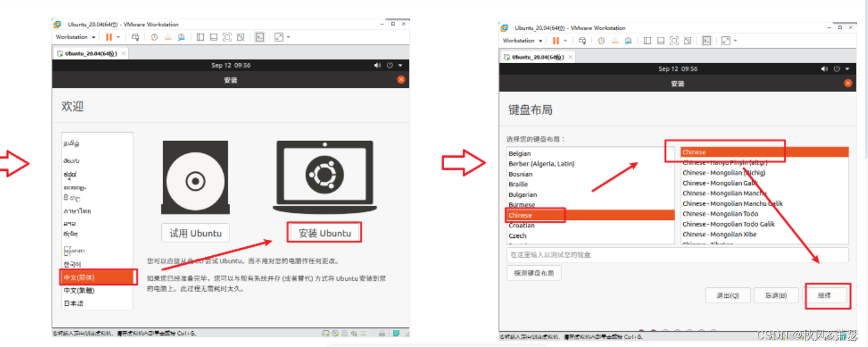Viewport: 868px width, 347px height.
Task: Take snapshot icon in the 键盘布局 window
Action: (x=601, y=41)
